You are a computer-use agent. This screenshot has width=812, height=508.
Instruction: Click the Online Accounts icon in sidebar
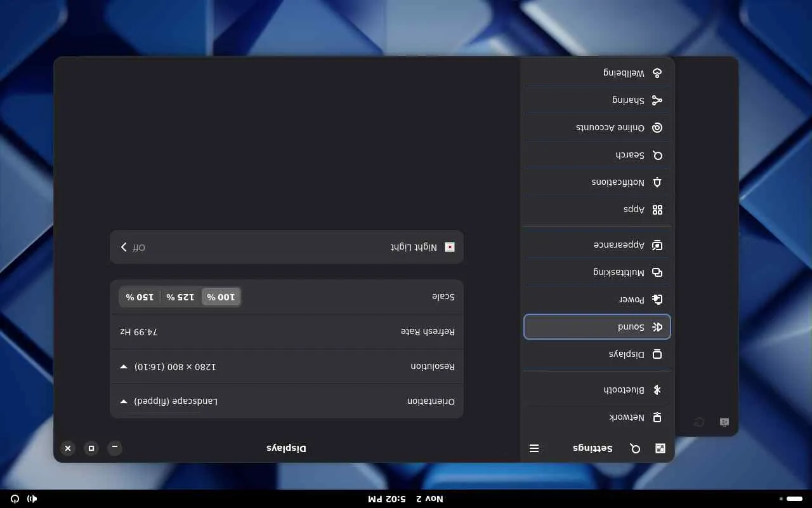pos(657,128)
